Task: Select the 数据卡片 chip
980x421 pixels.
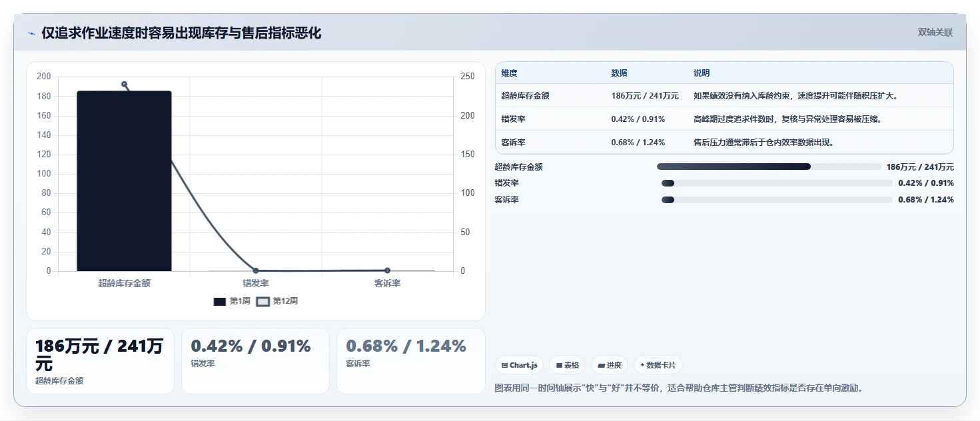Action: click(658, 365)
